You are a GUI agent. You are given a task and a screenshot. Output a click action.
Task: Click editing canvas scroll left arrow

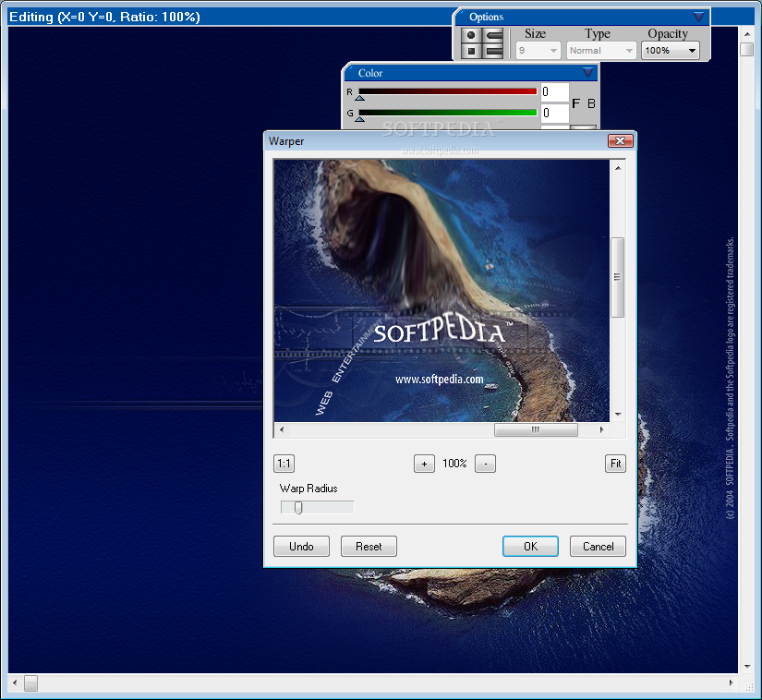(x=15, y=683)
